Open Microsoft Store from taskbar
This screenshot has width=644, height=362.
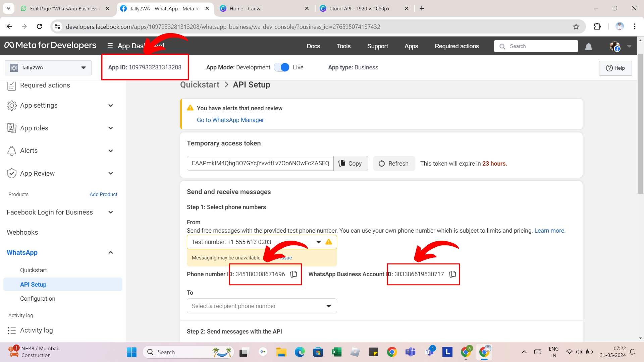pyautogui.click(x=318, y=352)
